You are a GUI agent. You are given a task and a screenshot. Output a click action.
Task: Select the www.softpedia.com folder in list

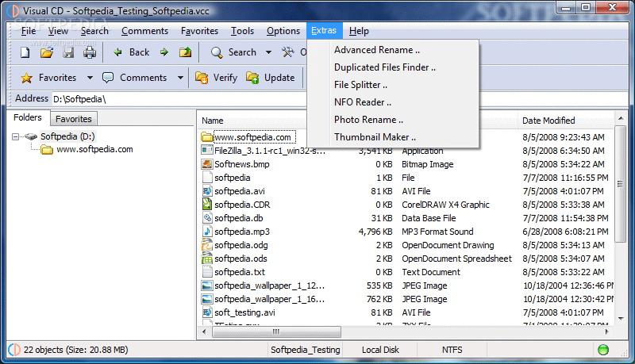pyautogui.click(x=252, y=137)
